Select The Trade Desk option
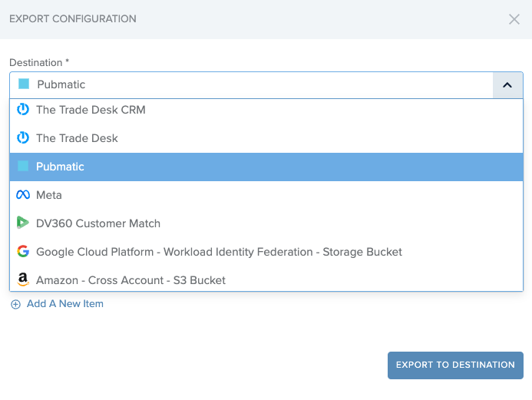This screenshot has height=400, width=532. [266, 138]
